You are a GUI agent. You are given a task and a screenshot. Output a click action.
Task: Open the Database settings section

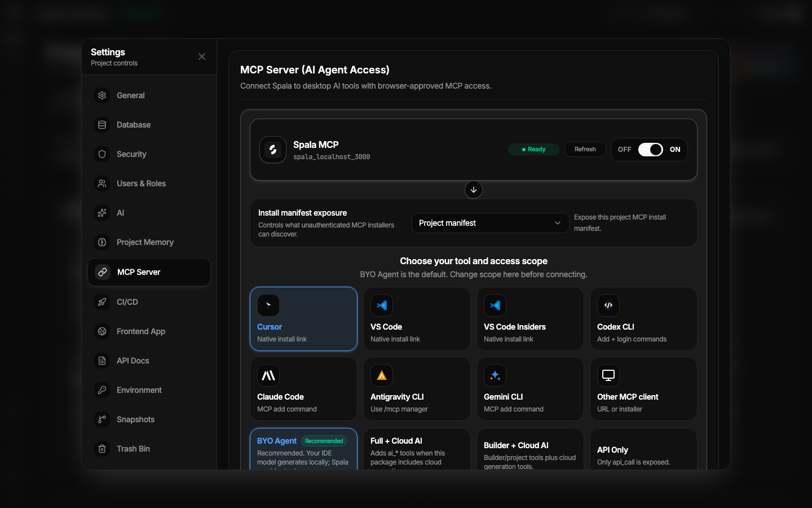[149, 125]
